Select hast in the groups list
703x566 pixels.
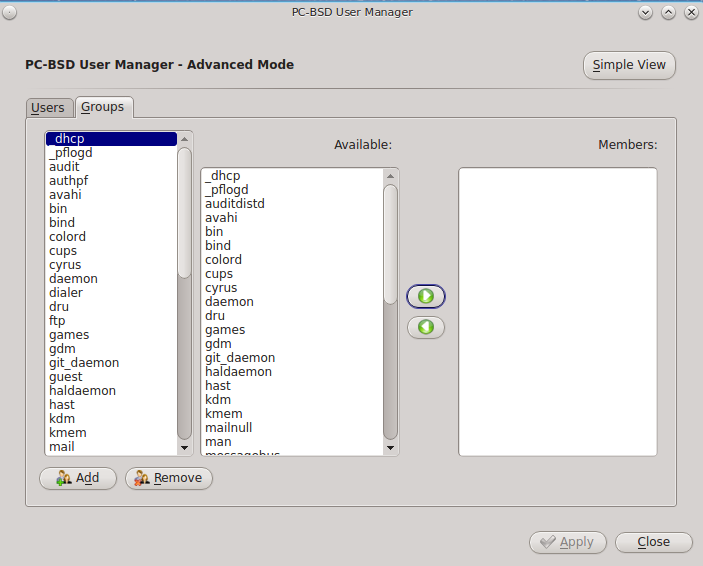(111, 405)
